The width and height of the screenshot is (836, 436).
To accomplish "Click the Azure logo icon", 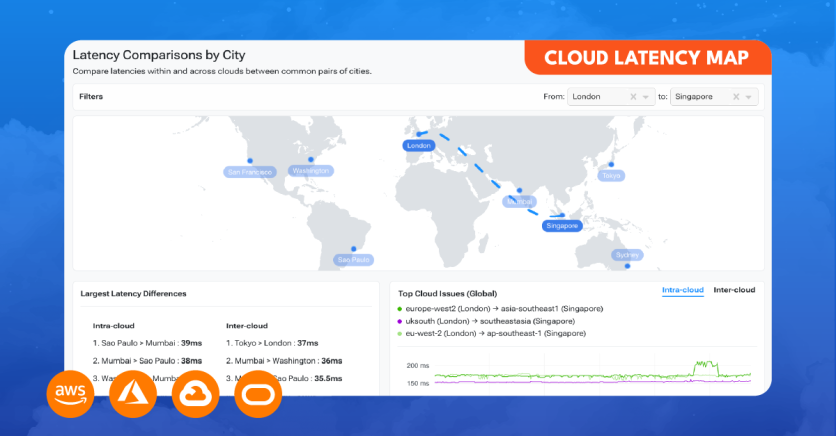I will [x=133, y=394].
